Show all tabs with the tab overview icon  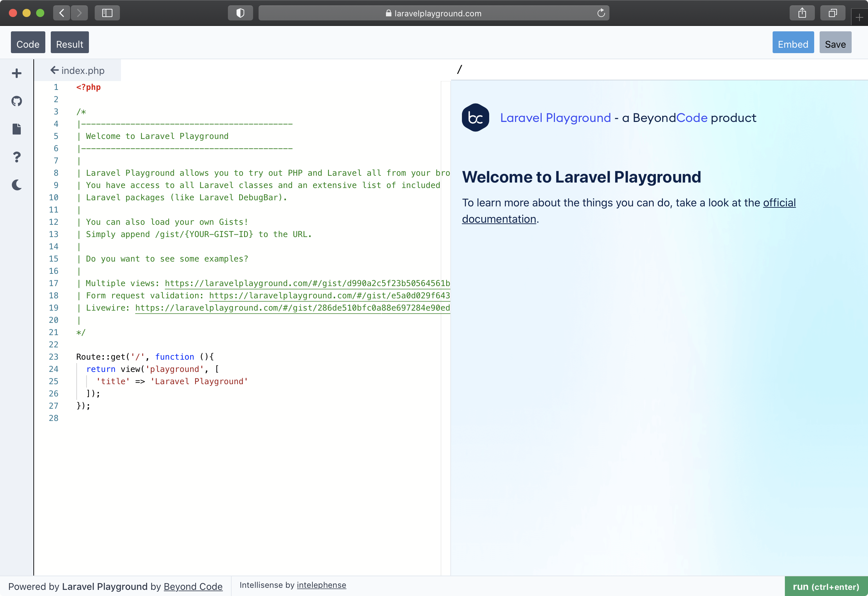click(833, 13)
